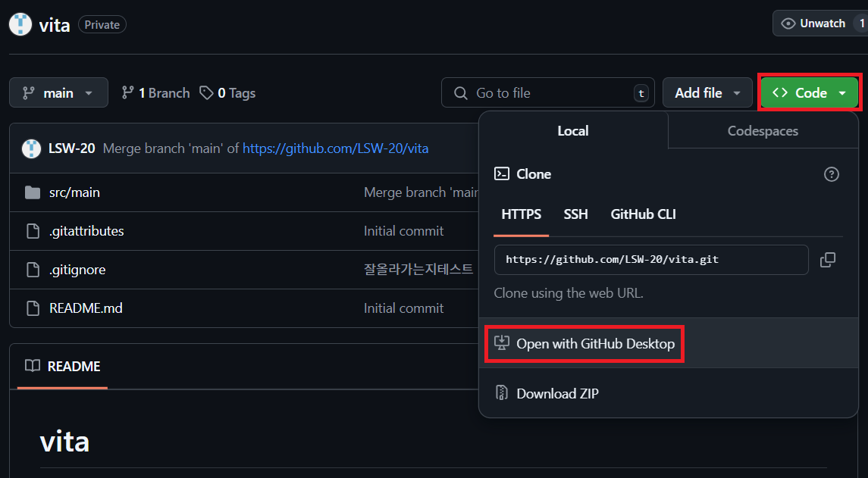Click the vita heading in README
Viewport: 868px width, 478px height.
pos(64,442)
